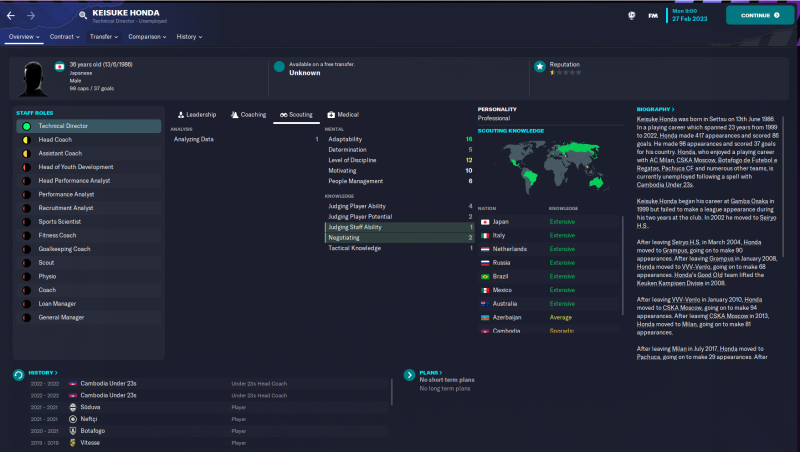Viewport: 800px width, 452px height.
Task: Click the Japan flag in nation list
Action: tap(485, 221)
